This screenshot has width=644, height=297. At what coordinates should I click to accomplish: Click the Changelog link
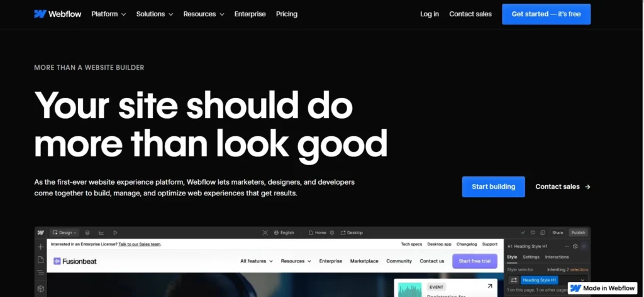pyautogui.click(x=467, y=244)
